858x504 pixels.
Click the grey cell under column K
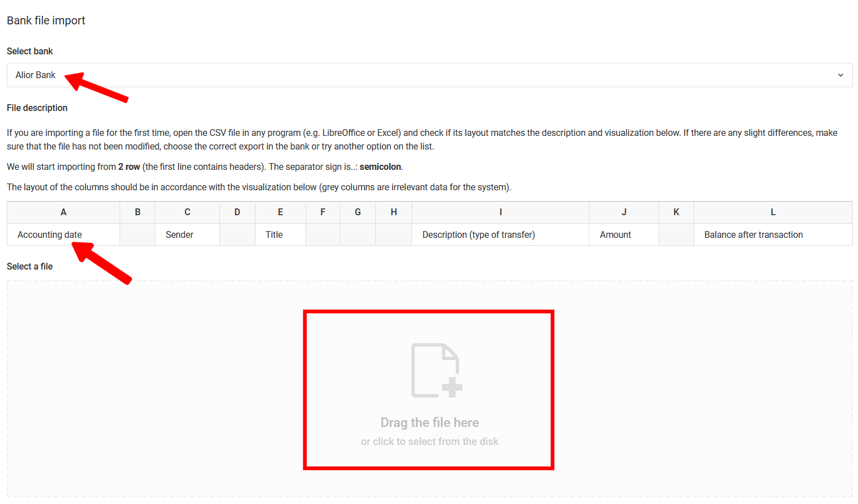pyautogui.click(x=676, y=234)
